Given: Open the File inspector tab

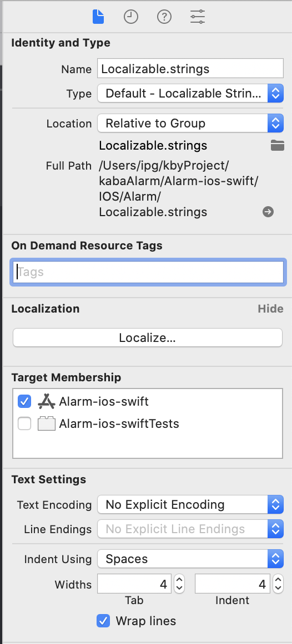Looking at the screenshot, I should (x=98, y=17).
